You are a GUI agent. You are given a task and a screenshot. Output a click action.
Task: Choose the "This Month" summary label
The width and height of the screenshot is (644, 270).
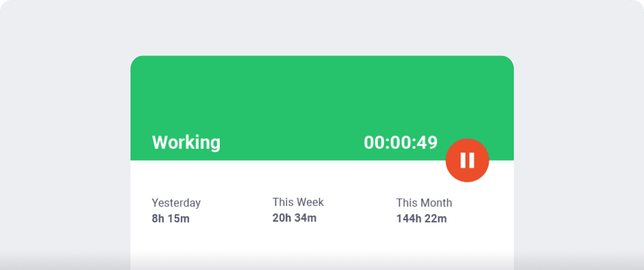424,203
